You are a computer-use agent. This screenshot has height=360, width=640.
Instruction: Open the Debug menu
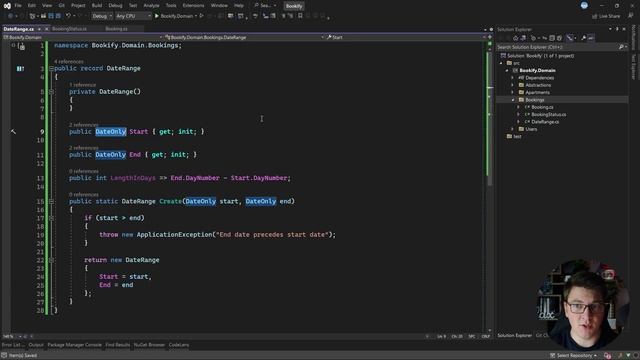115,6
